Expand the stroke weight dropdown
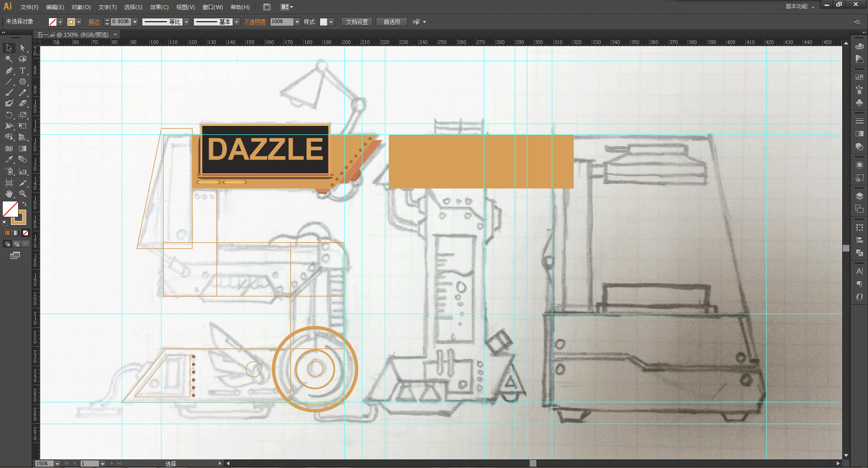Image resolution: width=868 pixels, height=468 pixels. point(135,22)
